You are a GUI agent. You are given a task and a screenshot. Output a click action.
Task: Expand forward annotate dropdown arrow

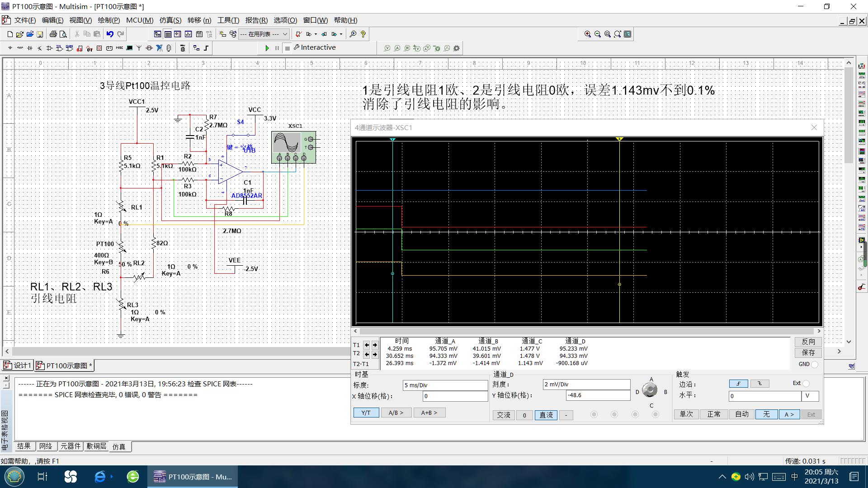[341, 34]
